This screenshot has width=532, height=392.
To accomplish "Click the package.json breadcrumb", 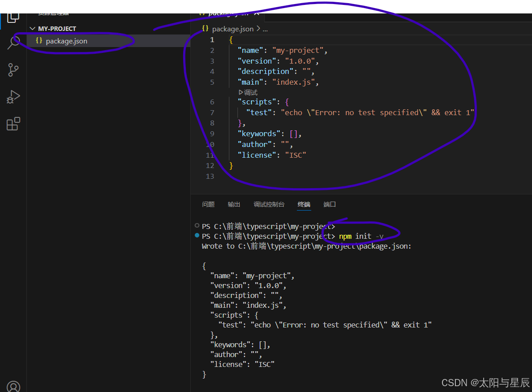I will click(233, 29).
